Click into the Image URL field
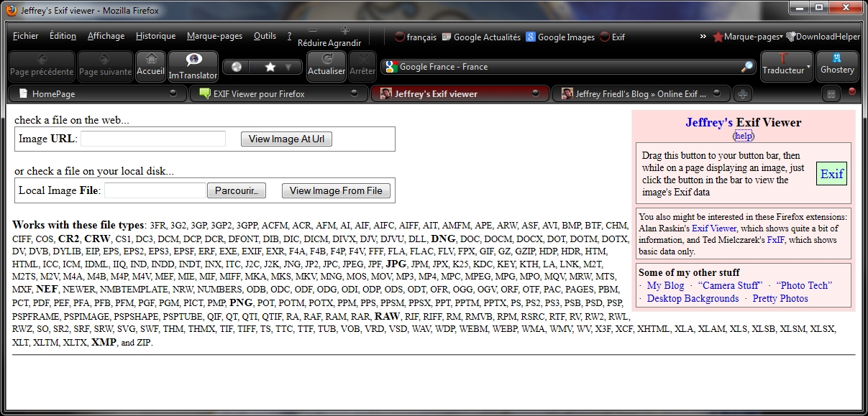Image resolution: width=868 pixels, height=416 pixels. click(153, 139)
